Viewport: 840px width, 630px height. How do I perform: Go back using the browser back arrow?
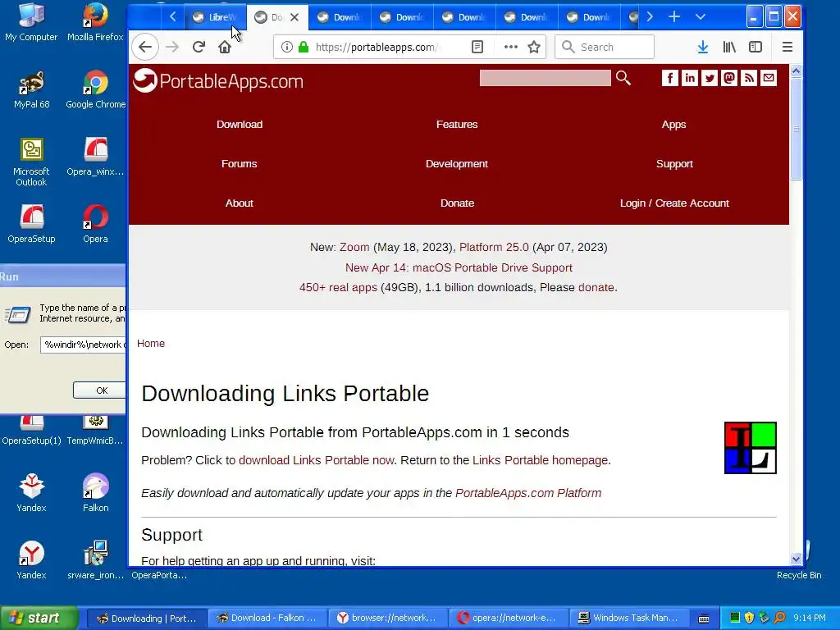pos(145,47)
